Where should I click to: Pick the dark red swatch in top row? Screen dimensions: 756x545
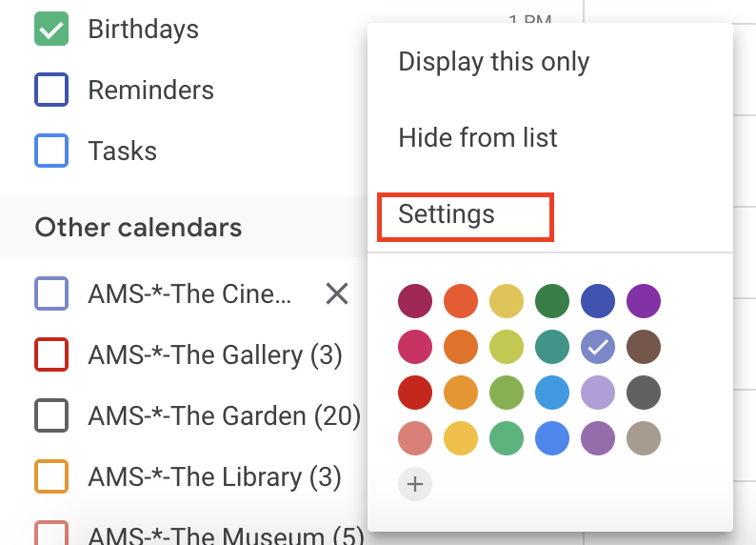414,301
